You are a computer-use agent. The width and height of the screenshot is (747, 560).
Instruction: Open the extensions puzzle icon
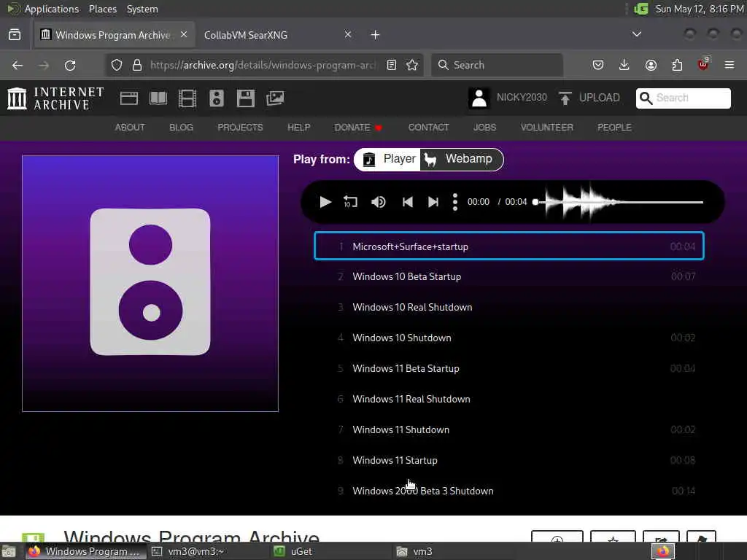[677, 65]
